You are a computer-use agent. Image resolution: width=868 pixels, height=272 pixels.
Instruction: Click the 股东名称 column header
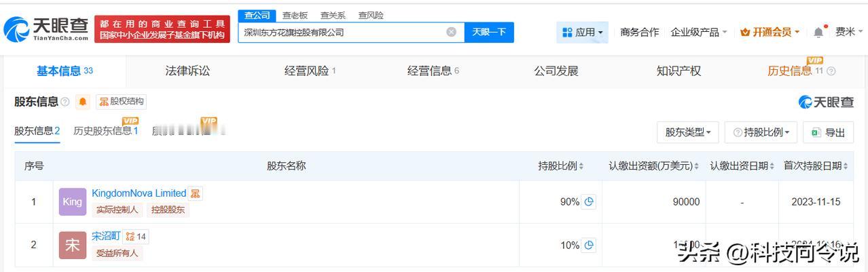[286, 166]
